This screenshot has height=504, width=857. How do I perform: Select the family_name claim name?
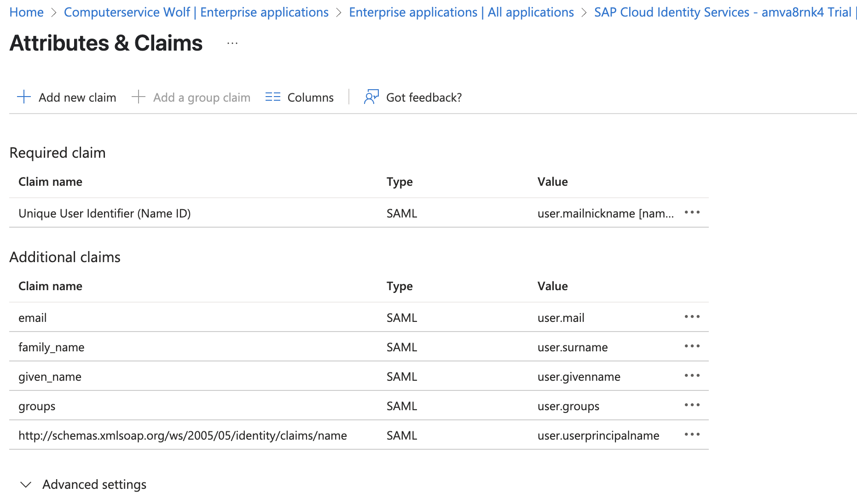(52, 347)
